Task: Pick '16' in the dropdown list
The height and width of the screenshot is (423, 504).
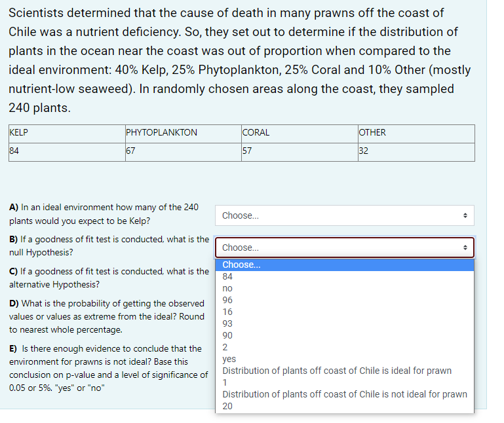Action: 345,312
